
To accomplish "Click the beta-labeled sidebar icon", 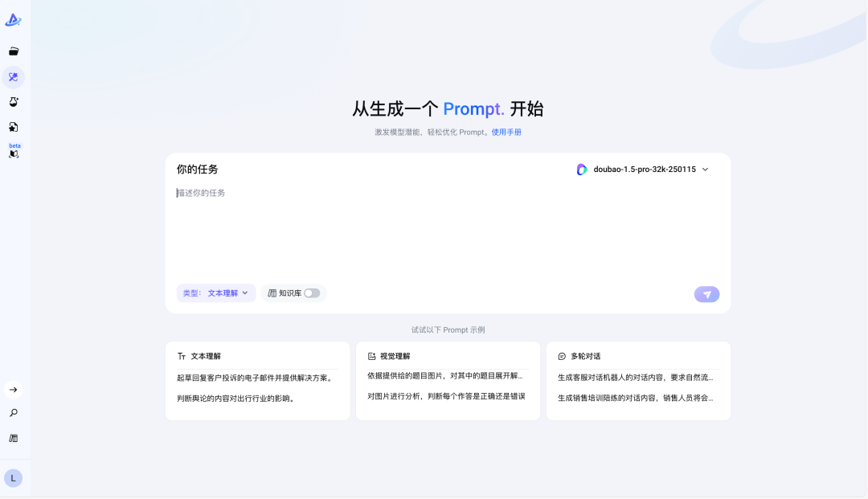I will click(13, 152).
